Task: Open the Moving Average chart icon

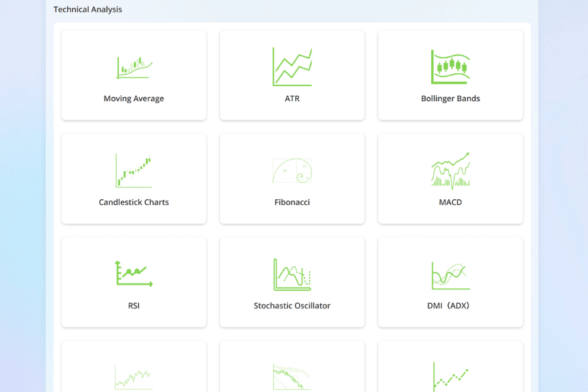Action: (134, 67)
